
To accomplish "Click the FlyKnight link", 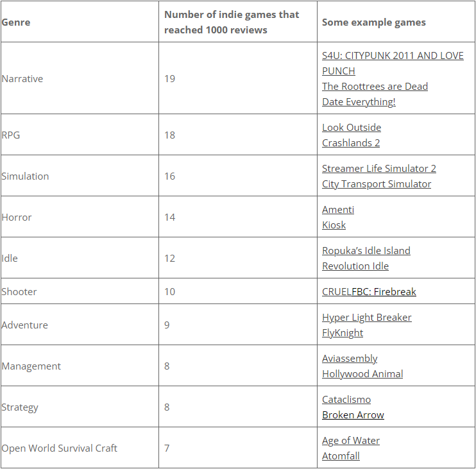I will [343, 333].
